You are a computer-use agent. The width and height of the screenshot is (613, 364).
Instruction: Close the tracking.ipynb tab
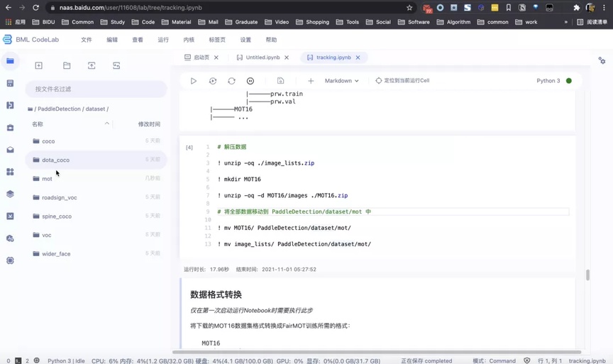358,57
